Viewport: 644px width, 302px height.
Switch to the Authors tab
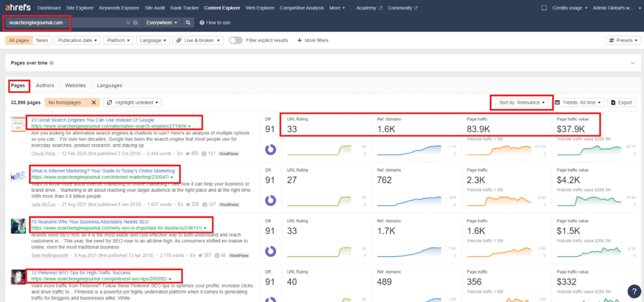pyautogui.click(x=45, y=86)
